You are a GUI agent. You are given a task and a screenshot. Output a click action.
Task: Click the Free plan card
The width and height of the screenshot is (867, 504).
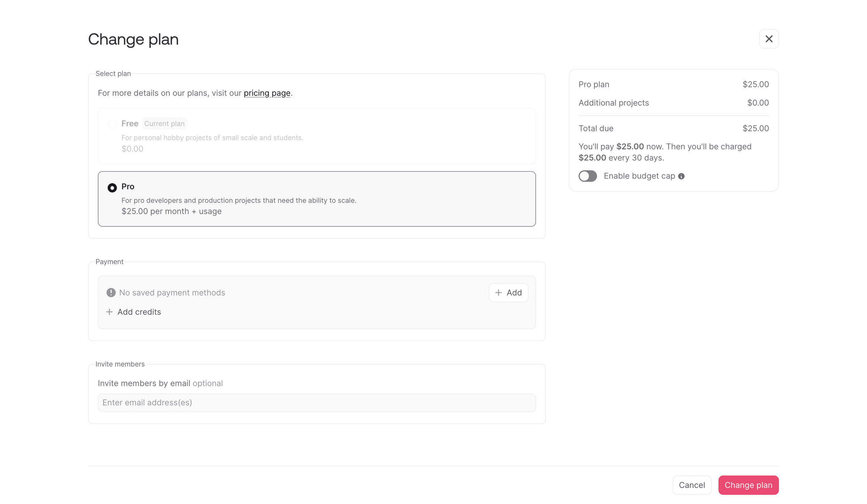[x=317, y=136]
